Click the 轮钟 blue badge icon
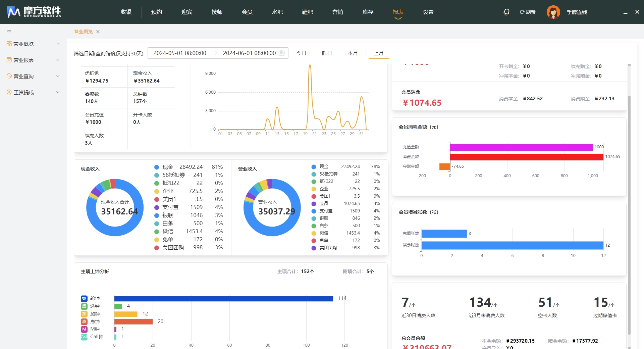The width and height of the screenshot is (644, 349). point(84,298)
